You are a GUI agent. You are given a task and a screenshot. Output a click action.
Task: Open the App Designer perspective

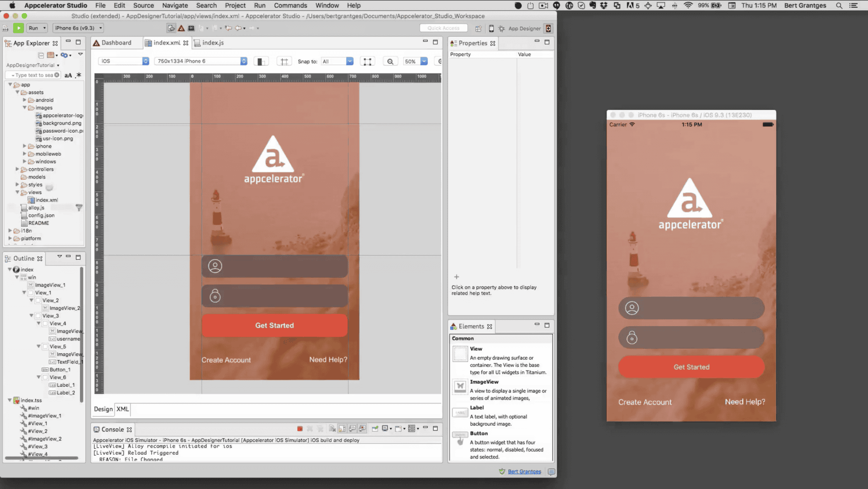[520, 28]
